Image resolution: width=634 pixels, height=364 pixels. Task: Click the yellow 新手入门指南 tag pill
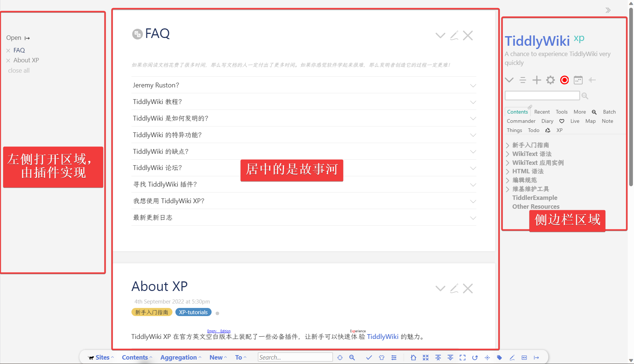coord(152,312)
